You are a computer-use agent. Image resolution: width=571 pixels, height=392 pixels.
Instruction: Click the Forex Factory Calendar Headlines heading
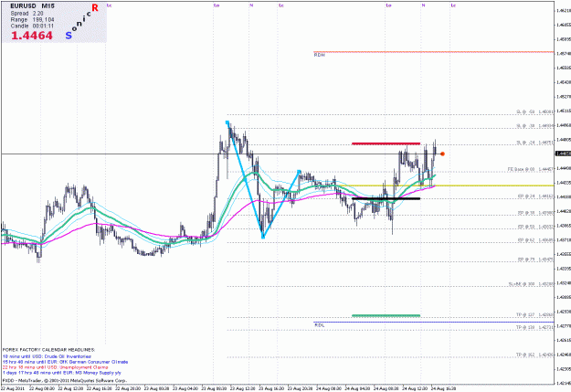pyautogui.click(x=48, y=350)
